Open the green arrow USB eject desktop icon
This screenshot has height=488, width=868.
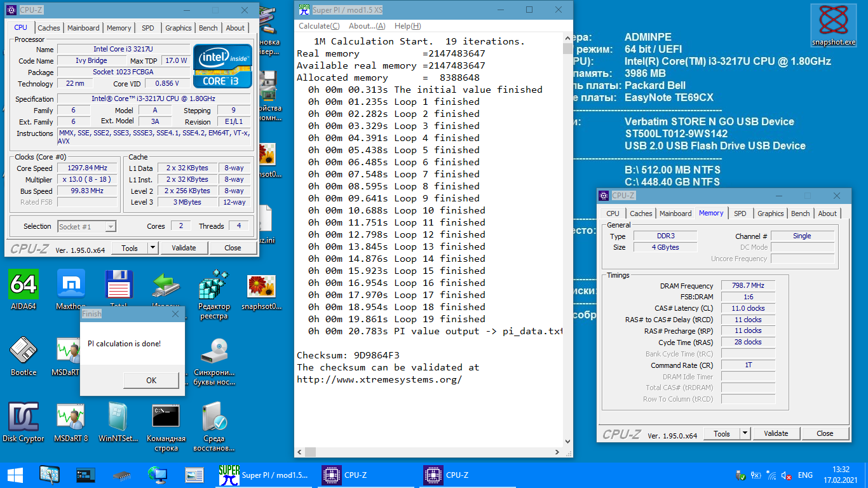pyautogui.click(x=166, y=290)
